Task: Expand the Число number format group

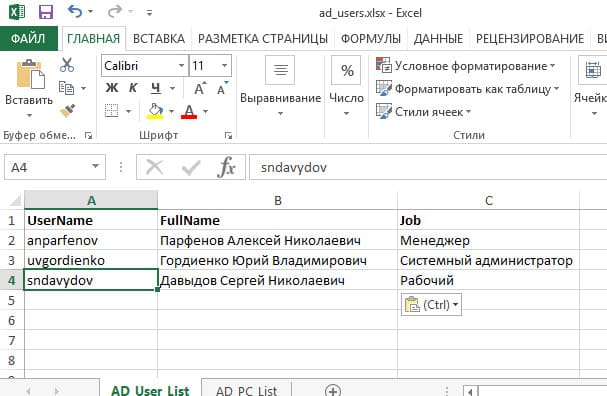Action: pyautogui.click(x=346, y=86)
